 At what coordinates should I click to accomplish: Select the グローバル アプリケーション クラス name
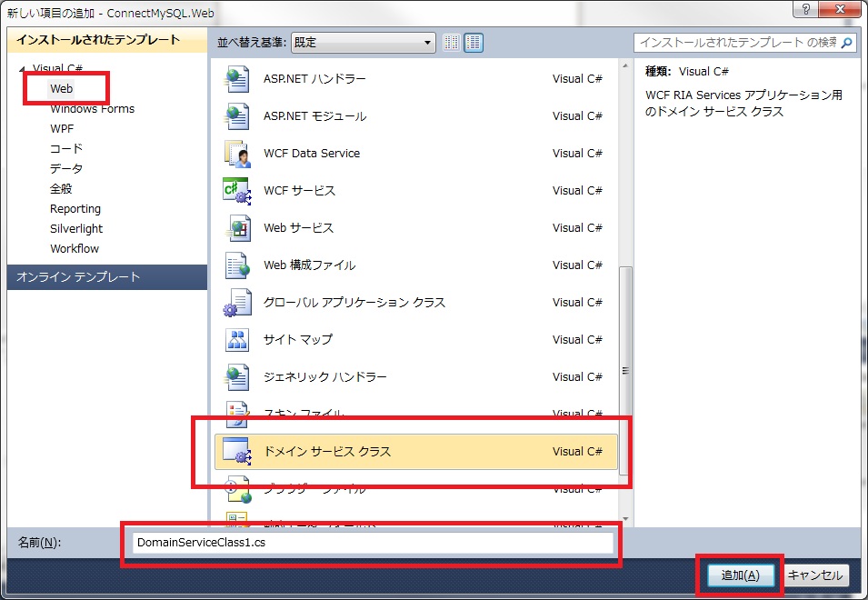tap(354, 303)
